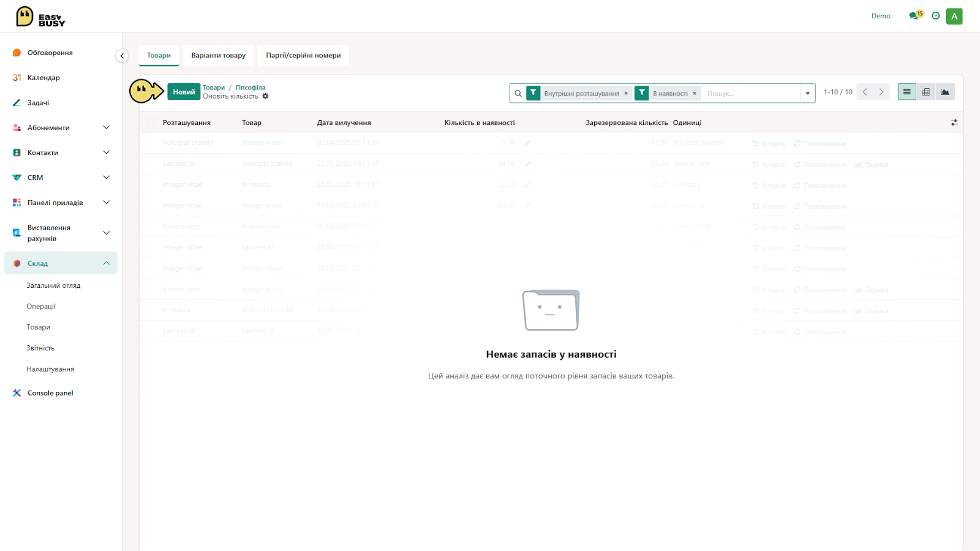Click the EasyBusy logo
Screen dimensions: 980x551
40,17
